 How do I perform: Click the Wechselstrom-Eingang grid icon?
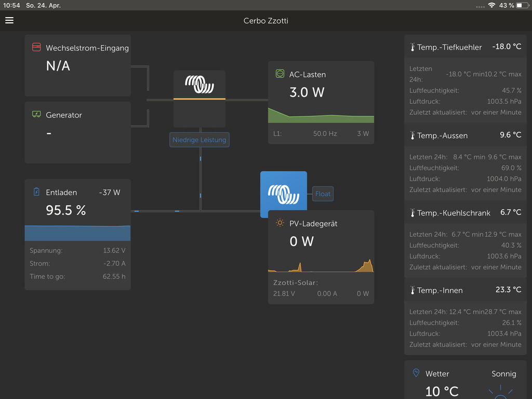tap(36, 47)
